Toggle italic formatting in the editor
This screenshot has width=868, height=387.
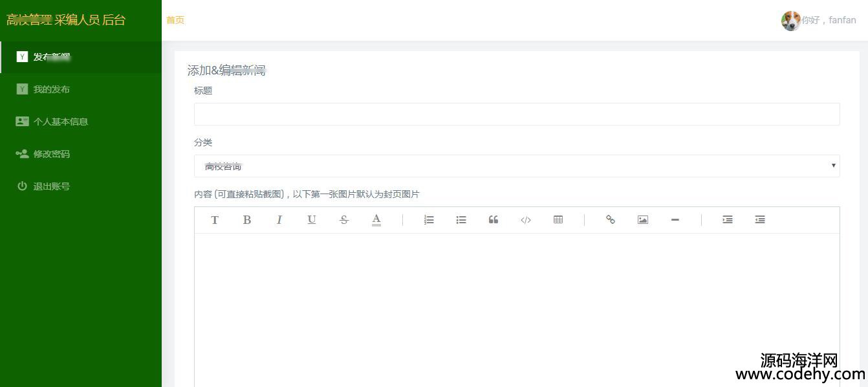coord(279,220)
